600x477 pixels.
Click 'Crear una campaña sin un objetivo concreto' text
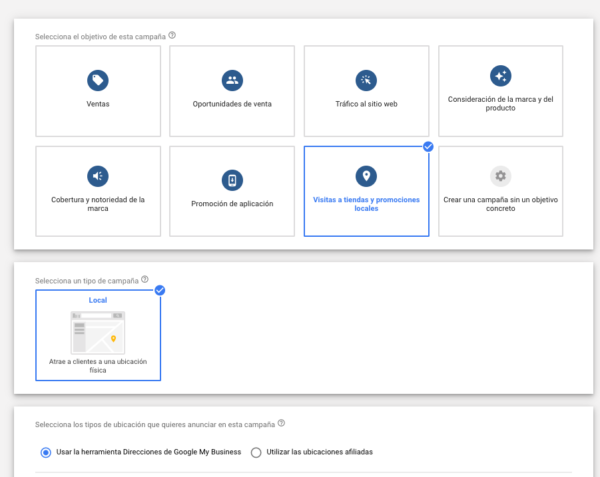click(501, 204)
